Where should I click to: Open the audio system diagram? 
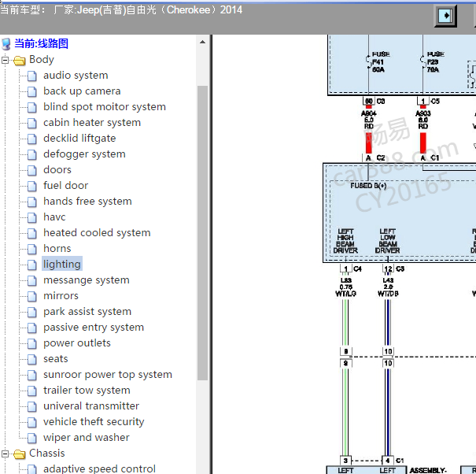pyautogui.click(x=76, y=75)
